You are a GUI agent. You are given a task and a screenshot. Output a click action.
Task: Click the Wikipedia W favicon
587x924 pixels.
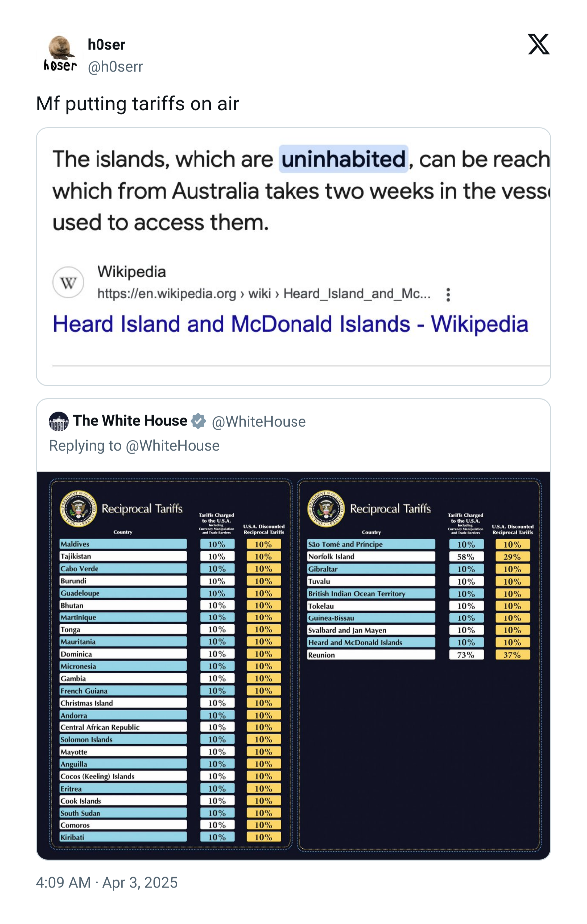[x=68, y=282]
